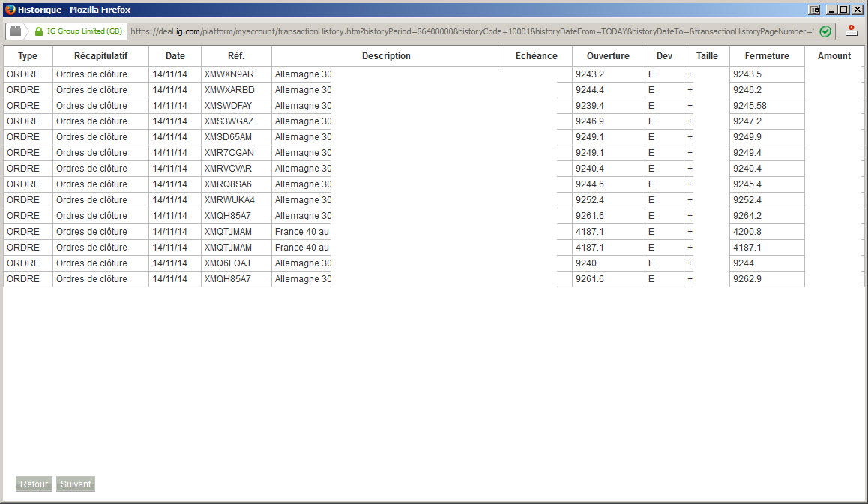Select reference XMS3WGAZ
Image resolution: width=868 pixels, height=504 pixels.
(x=229, y=121)
